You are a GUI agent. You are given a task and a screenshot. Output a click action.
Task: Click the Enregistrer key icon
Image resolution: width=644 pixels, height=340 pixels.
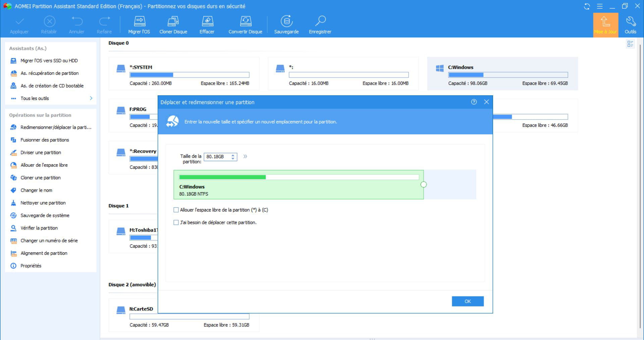(320, 21)
